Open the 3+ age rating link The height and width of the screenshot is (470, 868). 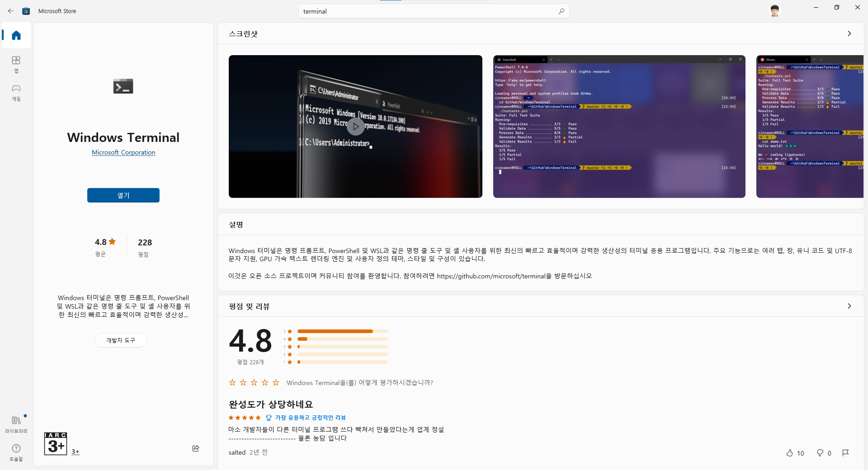pos(75,451)
